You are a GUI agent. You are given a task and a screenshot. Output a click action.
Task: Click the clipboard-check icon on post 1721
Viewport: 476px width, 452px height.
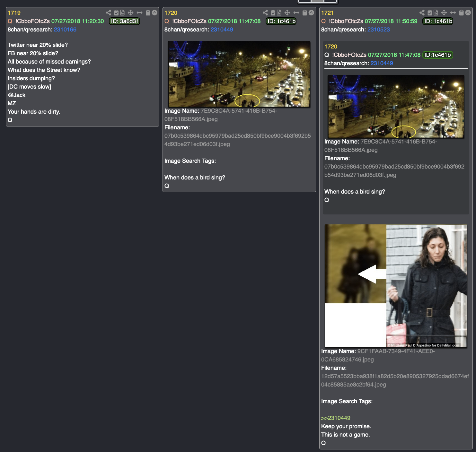click(430, 13)
